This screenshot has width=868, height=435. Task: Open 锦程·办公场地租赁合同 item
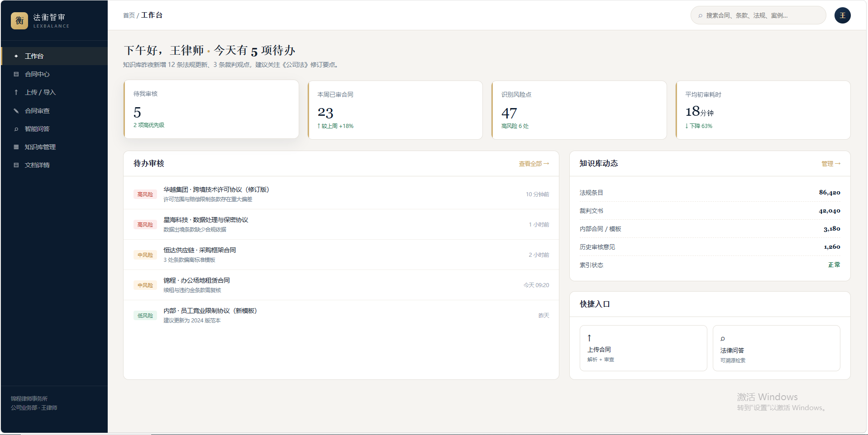click(x=341, y=285)
